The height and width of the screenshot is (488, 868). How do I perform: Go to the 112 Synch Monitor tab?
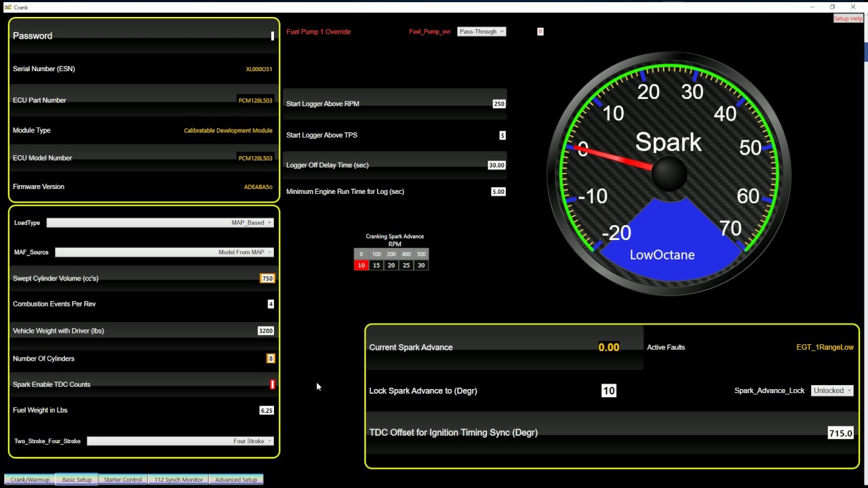point(178,479)
